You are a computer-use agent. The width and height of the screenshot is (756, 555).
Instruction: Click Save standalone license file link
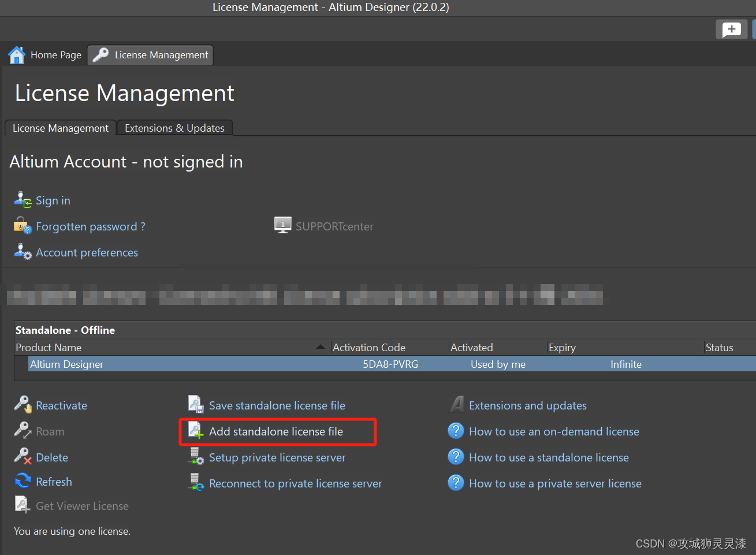[x=277, y=405]
